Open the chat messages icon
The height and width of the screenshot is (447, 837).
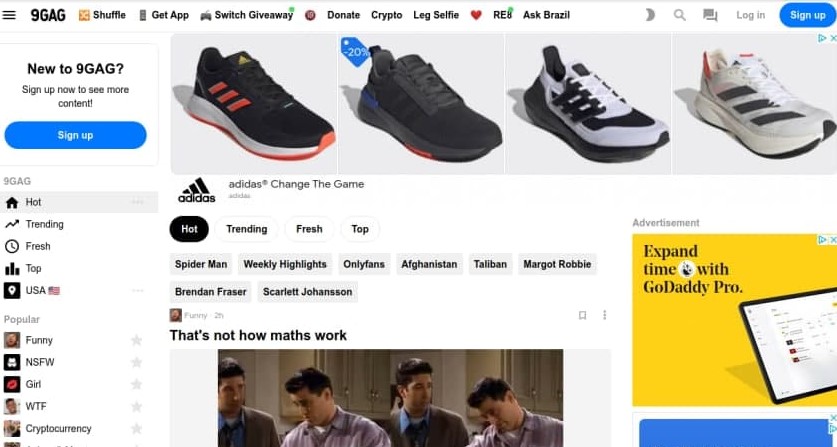point(710,15)
